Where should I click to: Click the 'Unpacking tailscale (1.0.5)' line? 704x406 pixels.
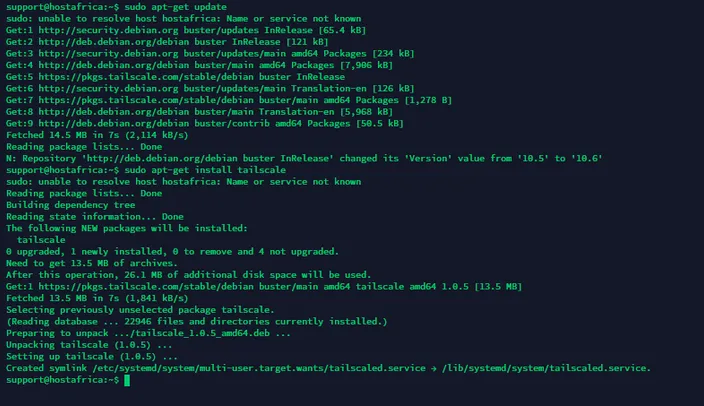coord(89,345)
